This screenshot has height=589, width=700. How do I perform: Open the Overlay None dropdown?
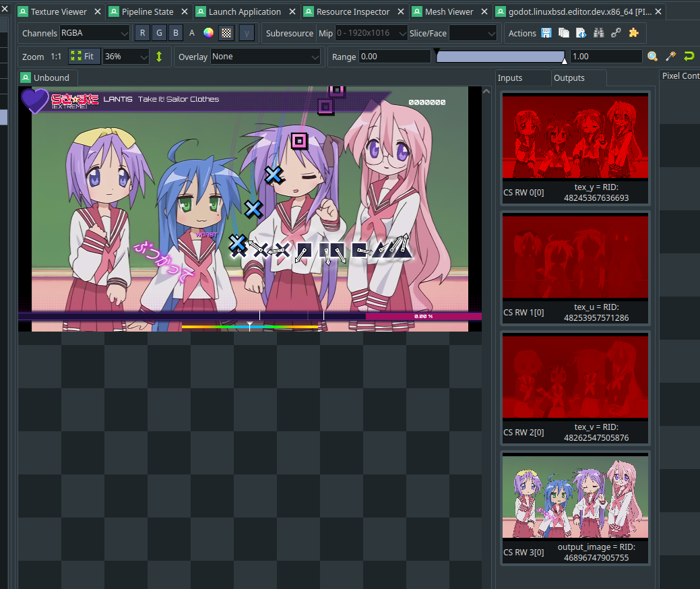point(265,57)
